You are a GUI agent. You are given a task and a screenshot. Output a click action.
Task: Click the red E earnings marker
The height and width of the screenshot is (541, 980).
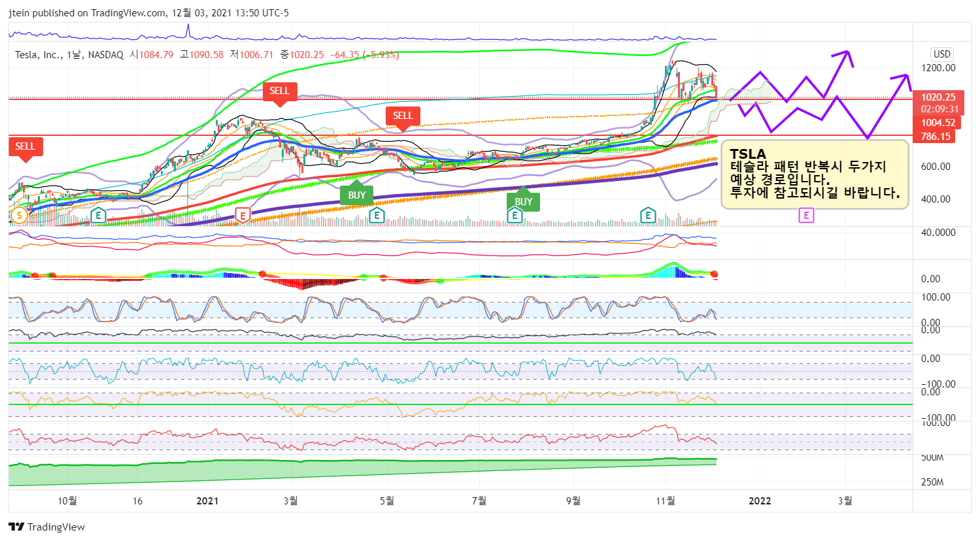[243, 215]
